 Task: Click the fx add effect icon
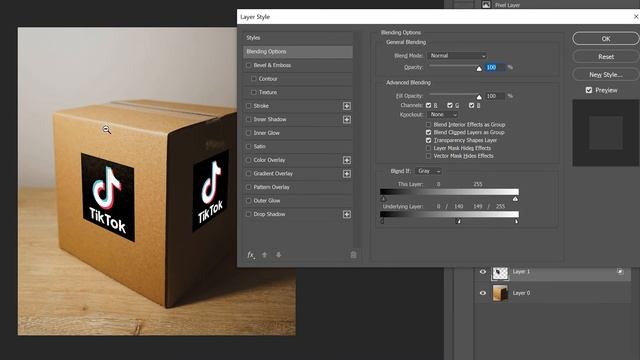251,255
